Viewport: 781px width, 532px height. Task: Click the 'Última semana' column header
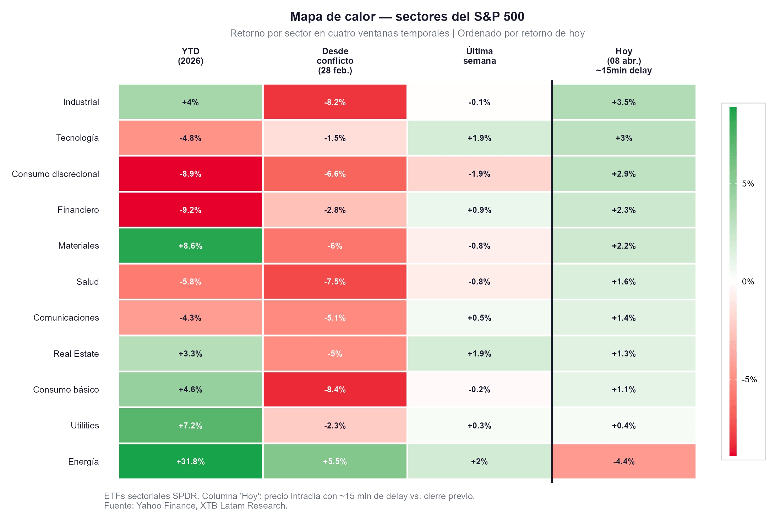[x=479, y=56]
